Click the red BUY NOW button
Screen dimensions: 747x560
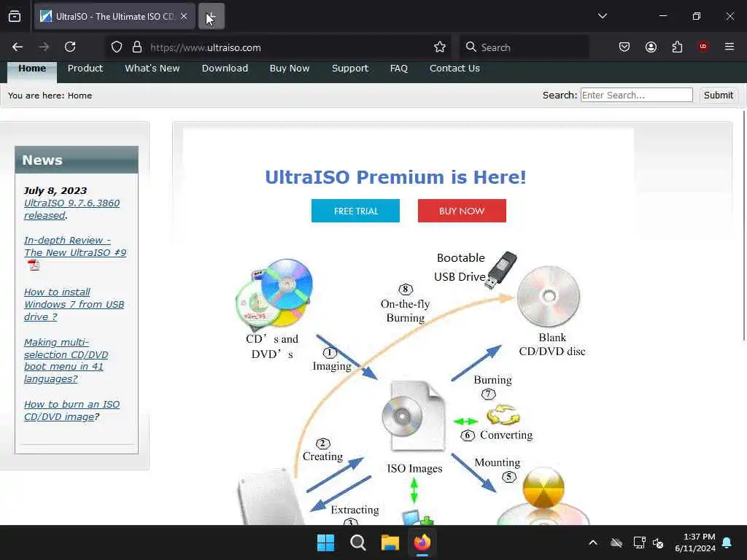tap(462, 211)
